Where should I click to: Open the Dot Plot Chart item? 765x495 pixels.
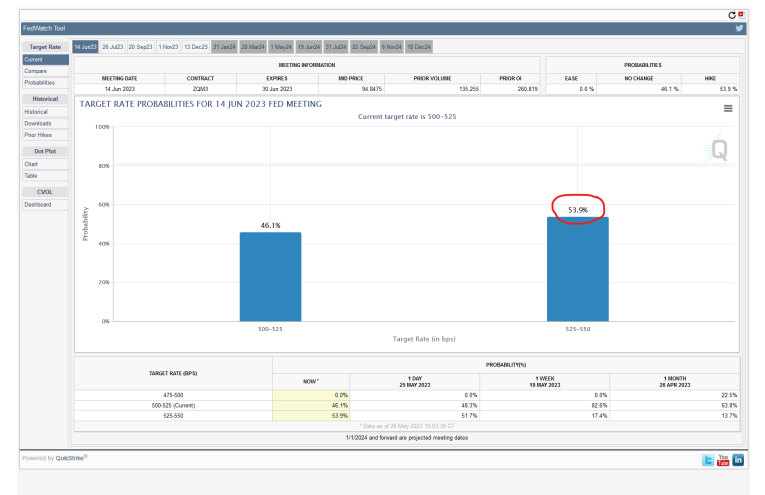[30, 164]
